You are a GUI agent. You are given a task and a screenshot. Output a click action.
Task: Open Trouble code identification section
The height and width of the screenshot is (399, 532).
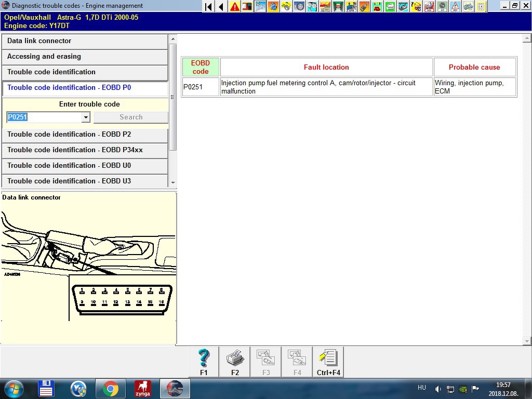click(85, 72)
